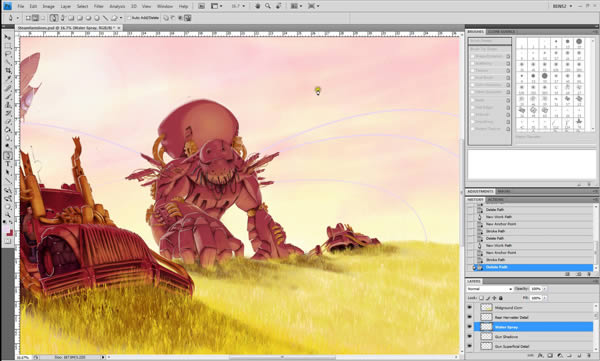Switch to the Actions tab
600x361 pixels.
point(496,200)
